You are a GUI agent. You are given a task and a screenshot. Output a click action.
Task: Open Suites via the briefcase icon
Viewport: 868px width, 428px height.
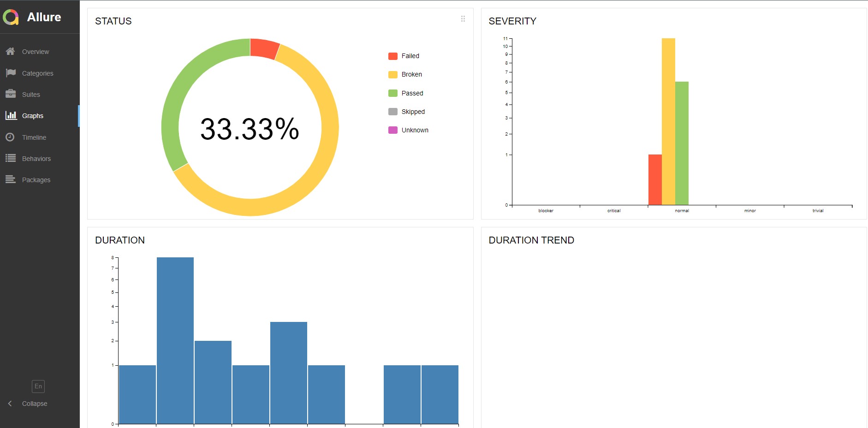pos(10,94)
